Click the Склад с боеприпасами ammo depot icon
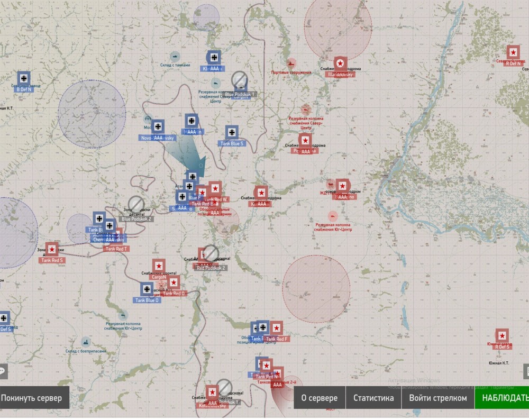The width and height of the screenshot is (529, 420). pyautogui.click(x=86, y=342)
